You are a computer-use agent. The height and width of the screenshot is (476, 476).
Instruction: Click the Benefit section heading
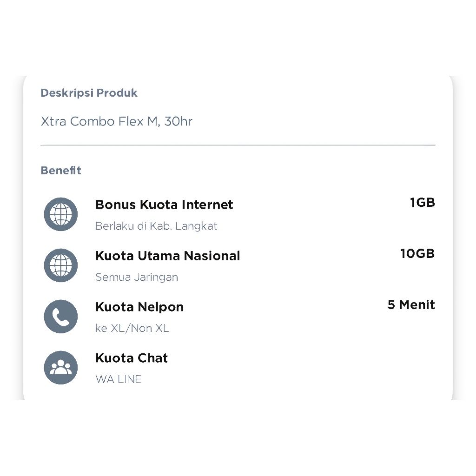pos(61,170)
